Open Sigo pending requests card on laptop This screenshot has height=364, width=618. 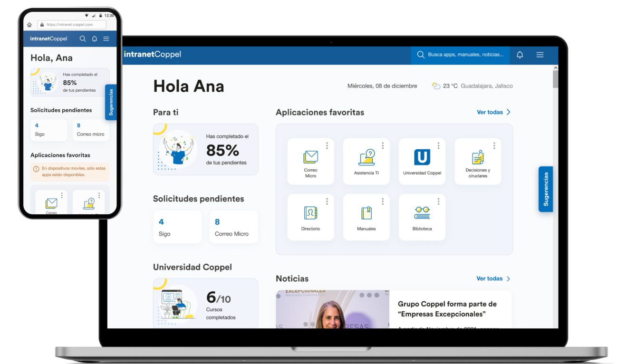tap(177, 227)
